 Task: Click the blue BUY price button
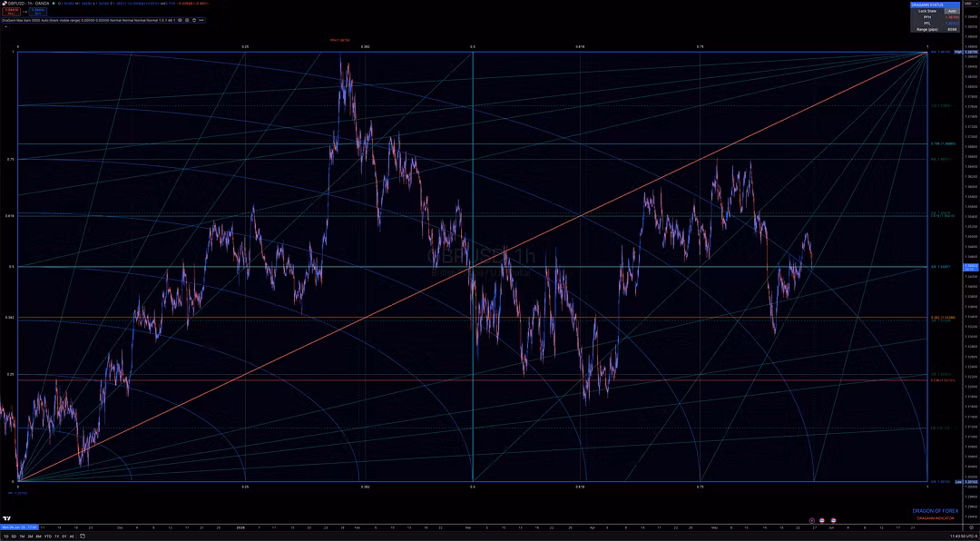[37, 12]
